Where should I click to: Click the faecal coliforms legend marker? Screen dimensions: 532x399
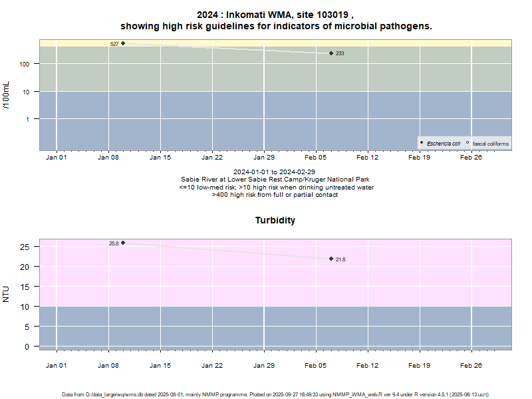pos(467,143)
